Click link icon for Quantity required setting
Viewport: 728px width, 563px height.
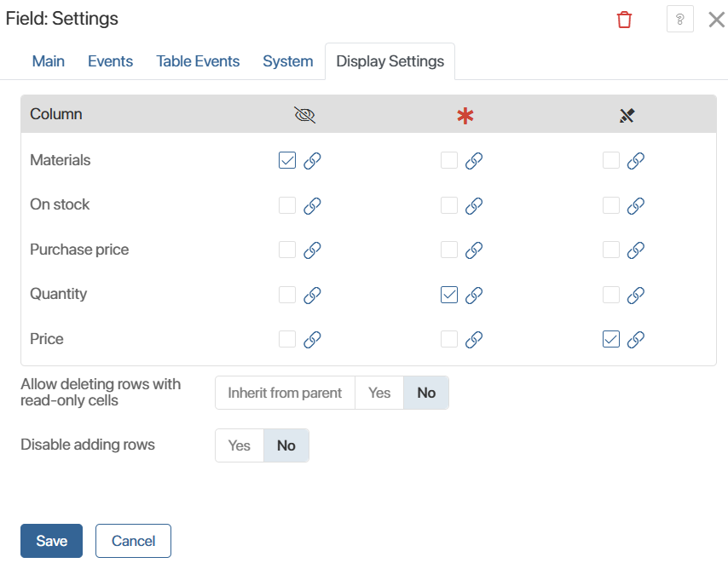coord(474,295)
